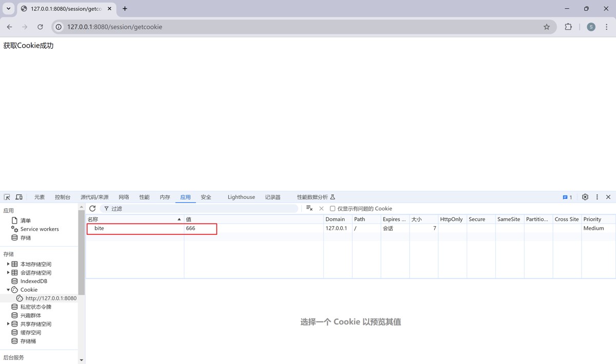Switch to 性能数据分析 tab

[x=316, y=197]
